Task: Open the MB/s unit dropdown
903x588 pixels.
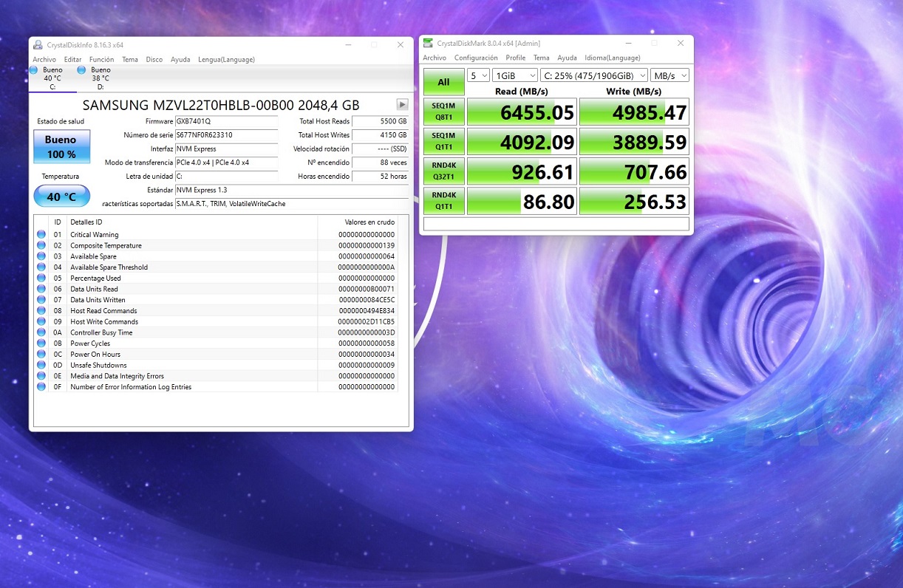Action: (x=669, y=75)
